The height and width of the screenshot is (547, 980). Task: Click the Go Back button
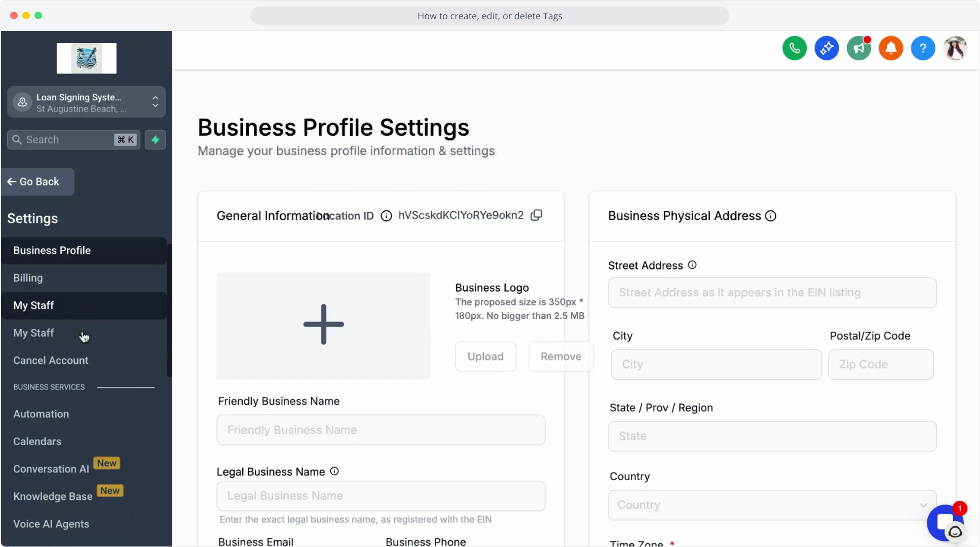coord(38,182)
